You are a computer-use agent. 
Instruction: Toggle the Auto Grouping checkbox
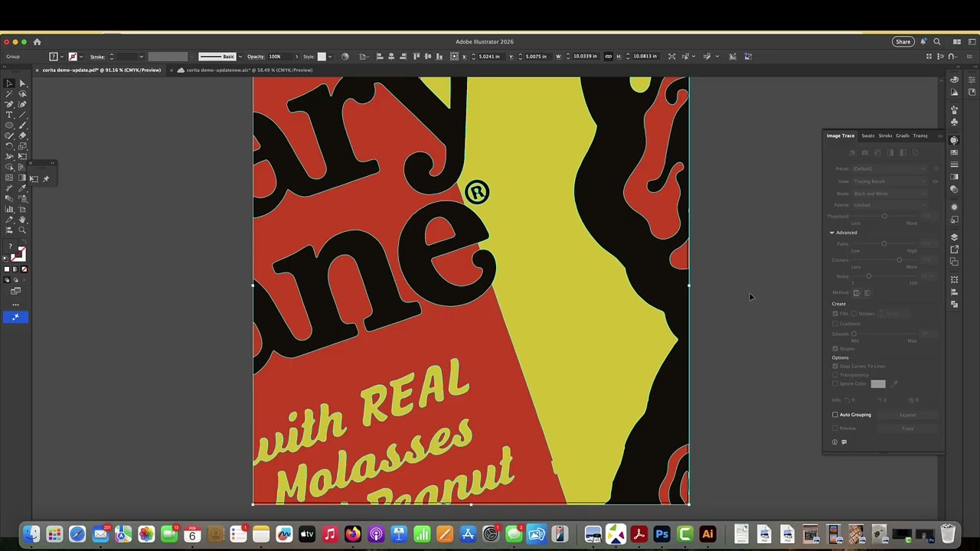click(x=835, y=415)
